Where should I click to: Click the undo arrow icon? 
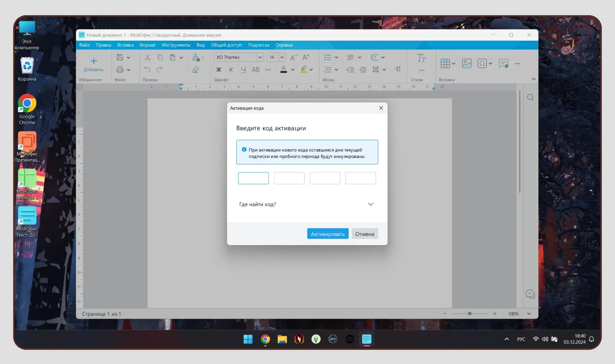pyautogui.click(x=148, y=69)
